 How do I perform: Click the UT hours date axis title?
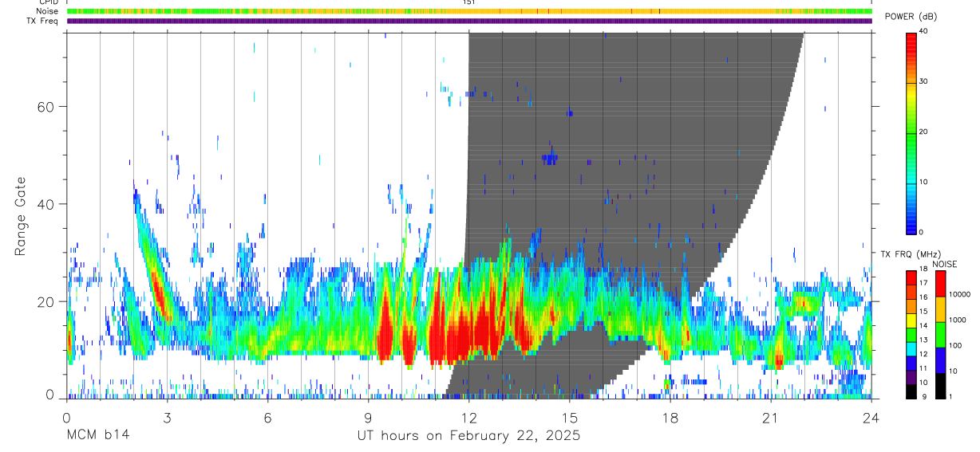468,436
